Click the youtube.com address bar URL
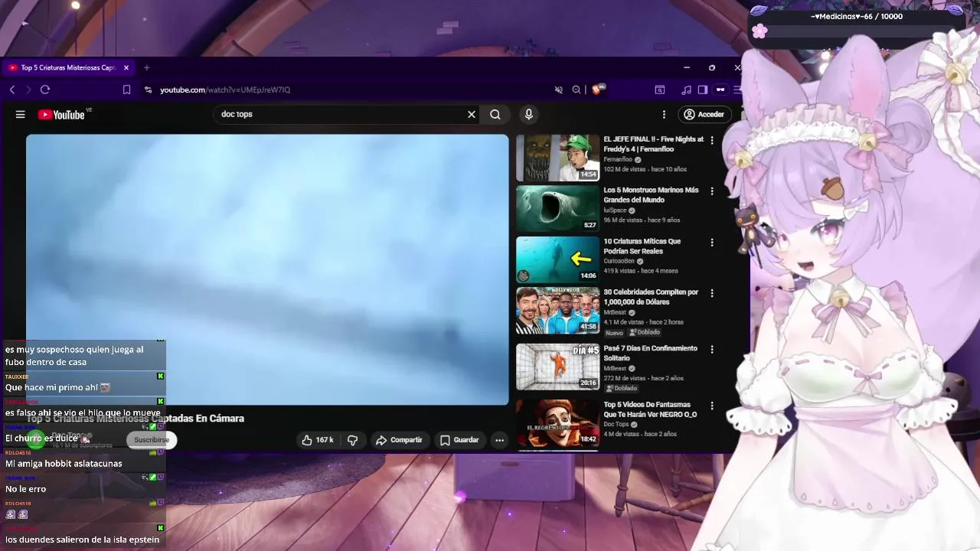The image size is (980, 551). (x=225, y=90)
